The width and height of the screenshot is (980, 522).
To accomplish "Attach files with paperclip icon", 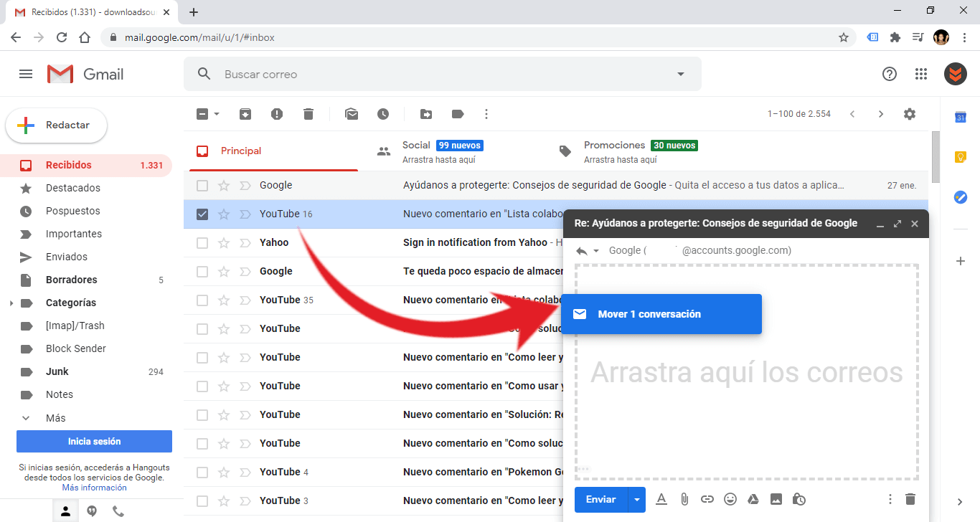I will [x=684, y=499].
